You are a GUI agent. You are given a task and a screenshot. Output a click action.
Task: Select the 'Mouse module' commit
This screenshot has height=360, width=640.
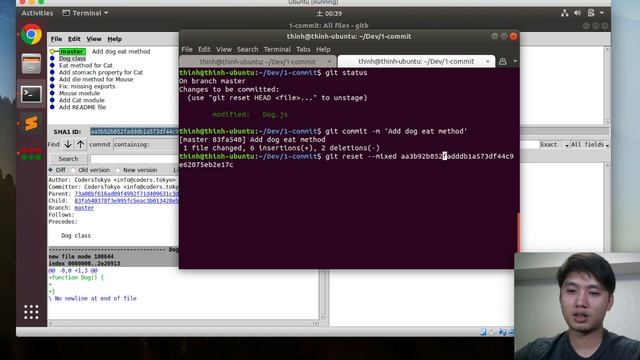click(x=79, y=93)
